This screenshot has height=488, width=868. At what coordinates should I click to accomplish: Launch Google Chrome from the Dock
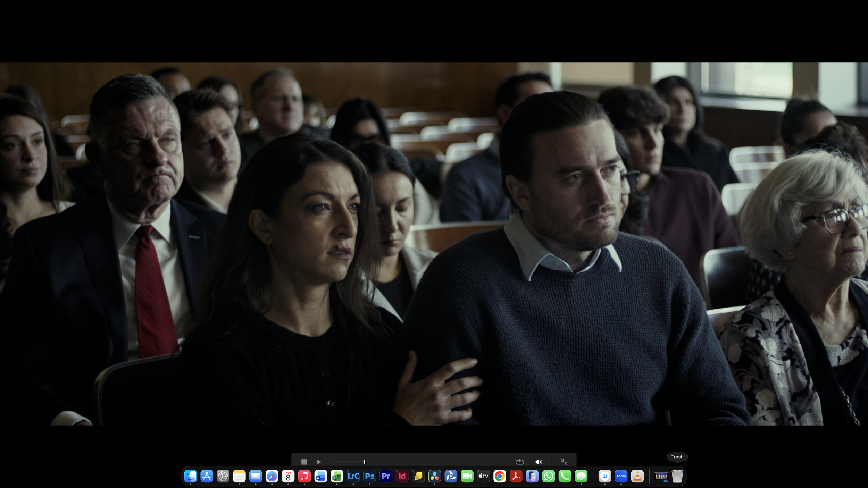[500, 476]
